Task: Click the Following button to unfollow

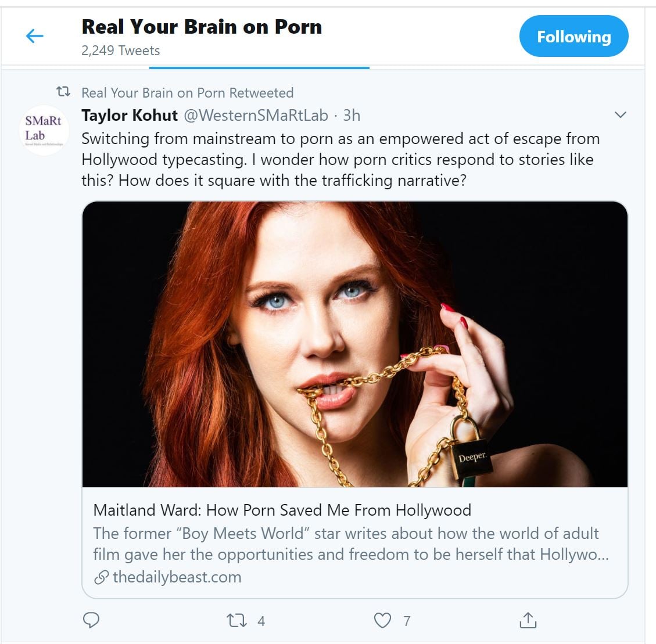Action: pos(573,37)
